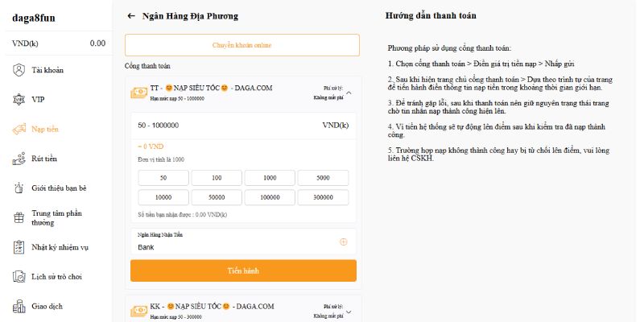Select the Rút tiền withdraw icon

(x=19, y=159)
